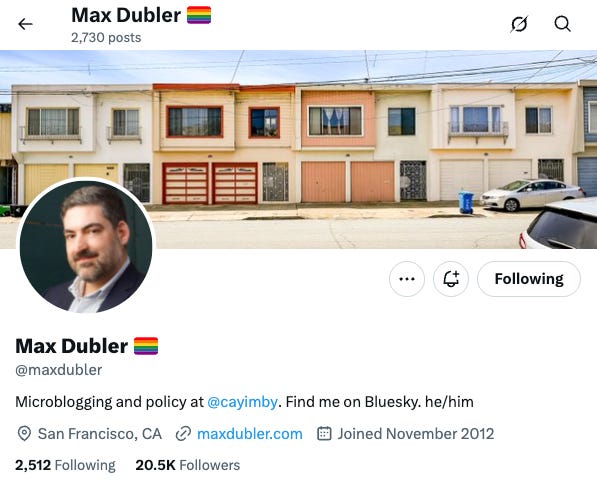Open the @cayimby mention link
This screenshot has width=597, height=483.
(243, 402)
